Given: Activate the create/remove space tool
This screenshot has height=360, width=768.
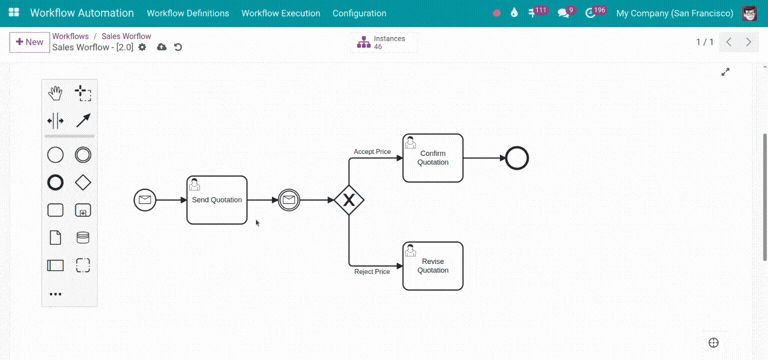Looking at the screenshot, I should click(55, 120).
